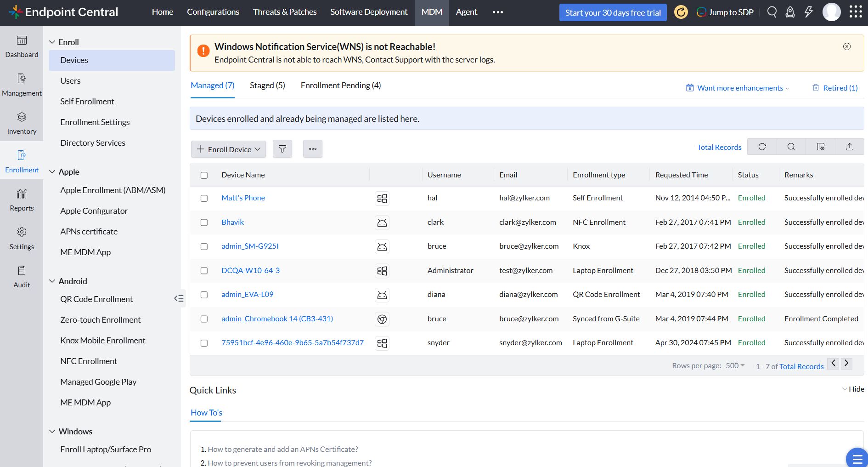Click Jump to SDP

[725, 12]
